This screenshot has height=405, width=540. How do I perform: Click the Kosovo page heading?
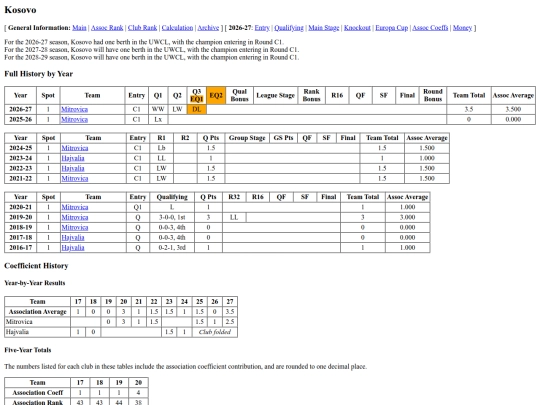click(x=20, y=10)
